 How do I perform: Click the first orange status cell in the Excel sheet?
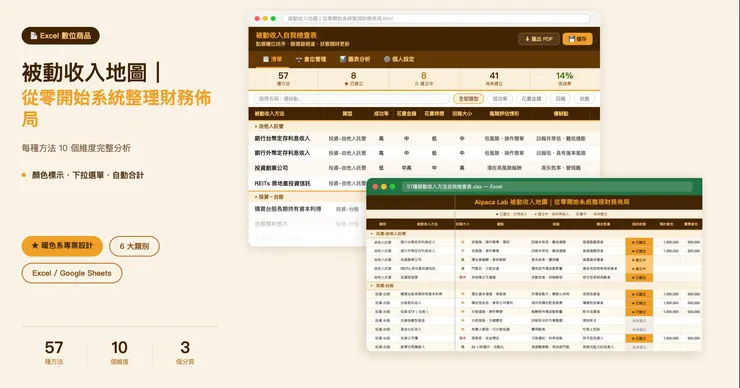(x=639, y=242)
